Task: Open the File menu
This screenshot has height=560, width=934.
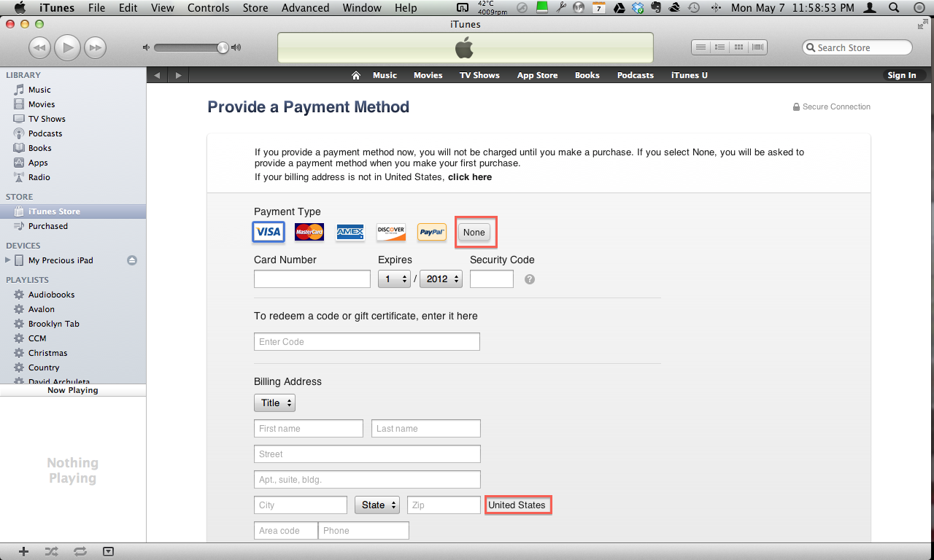Action: tap(96, 8)
